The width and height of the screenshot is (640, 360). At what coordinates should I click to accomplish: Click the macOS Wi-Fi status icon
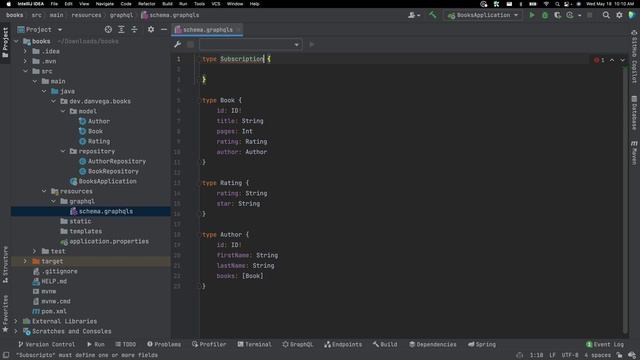[546, 4]
